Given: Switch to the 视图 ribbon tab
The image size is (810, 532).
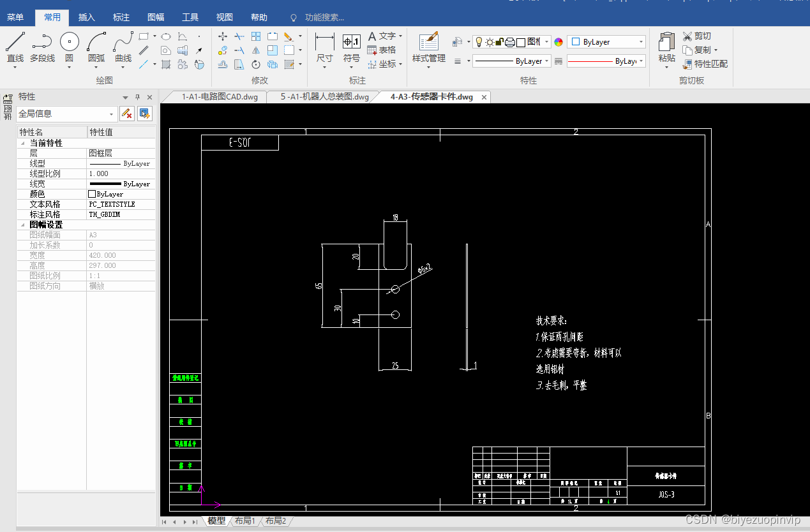Looking at the screenshot, I should [x=225, y=18].
